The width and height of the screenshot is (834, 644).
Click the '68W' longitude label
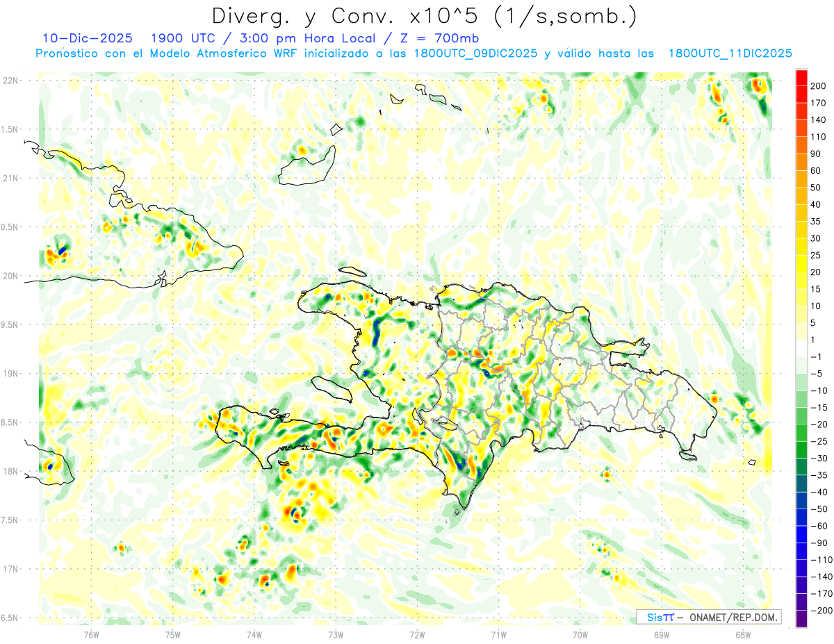point(742,634)
